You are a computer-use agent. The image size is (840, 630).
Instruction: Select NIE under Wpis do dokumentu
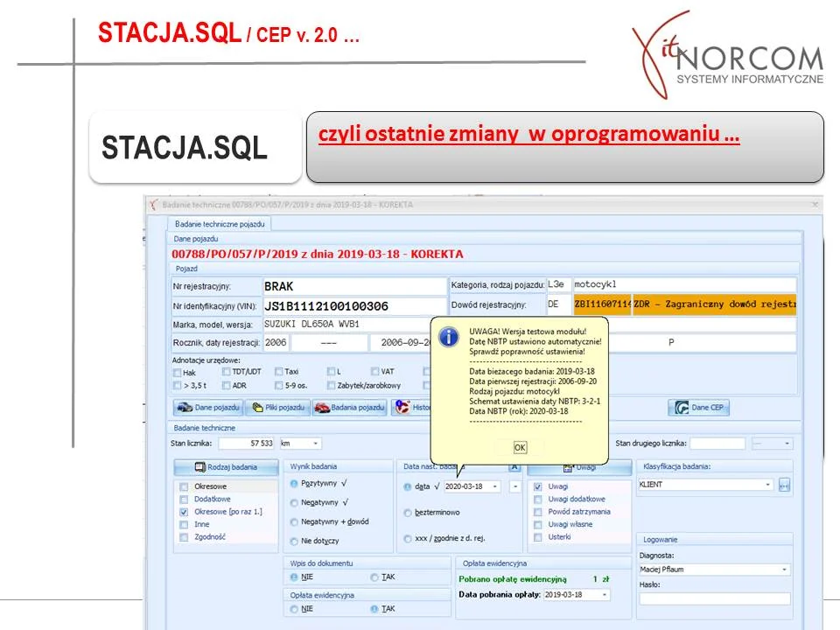pyautogui.click(x=294, y=577)
